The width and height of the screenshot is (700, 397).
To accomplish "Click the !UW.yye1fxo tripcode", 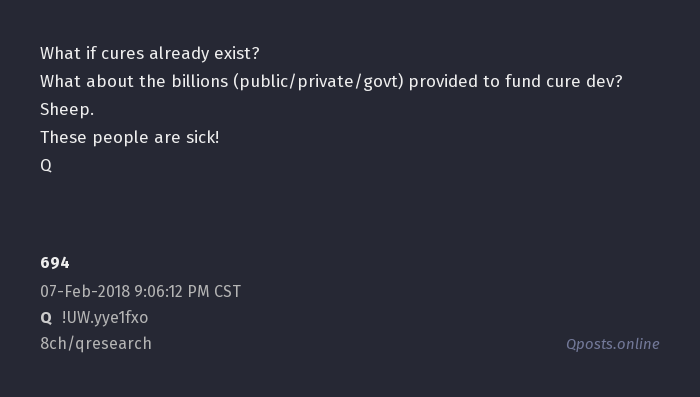I will [x=105, y=318].
